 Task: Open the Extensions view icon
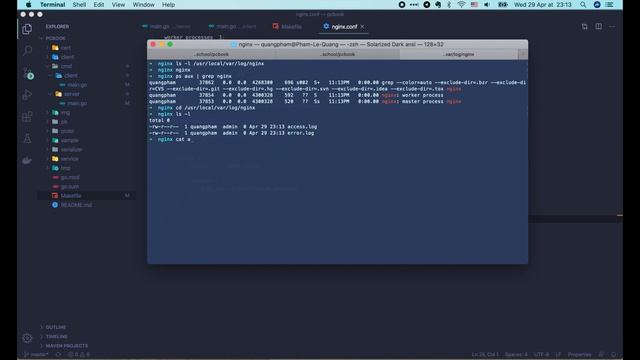click(x=27, y=117)
